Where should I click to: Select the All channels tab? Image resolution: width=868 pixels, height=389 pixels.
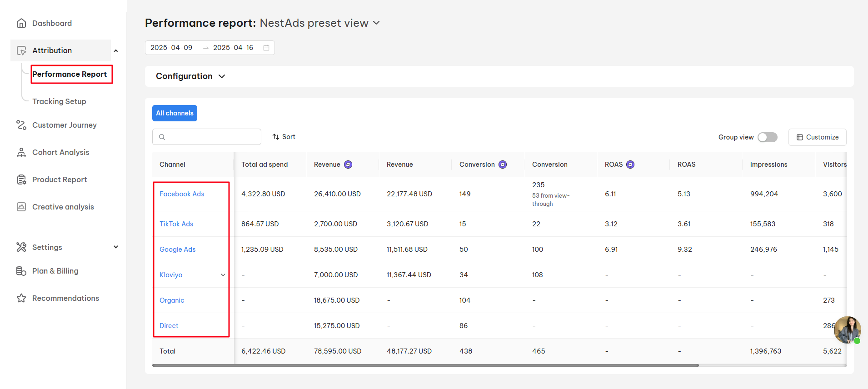(x=175, y=113)
